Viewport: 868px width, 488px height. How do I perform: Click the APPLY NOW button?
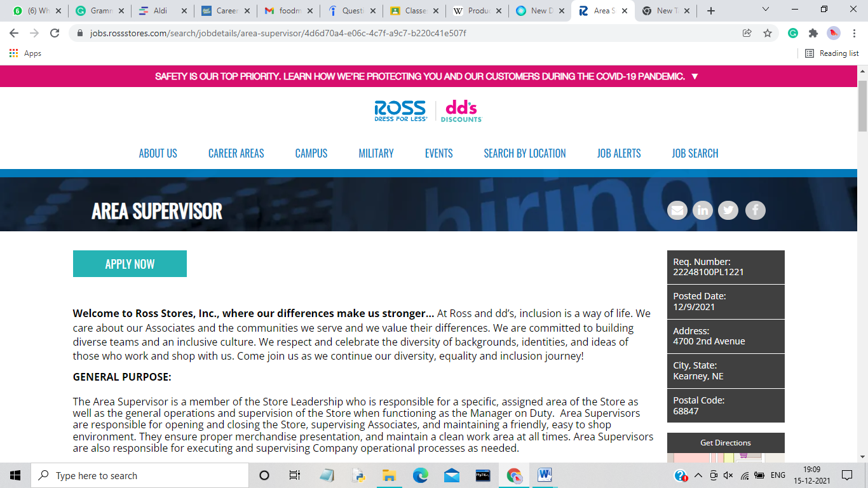[x=130, y=264]
